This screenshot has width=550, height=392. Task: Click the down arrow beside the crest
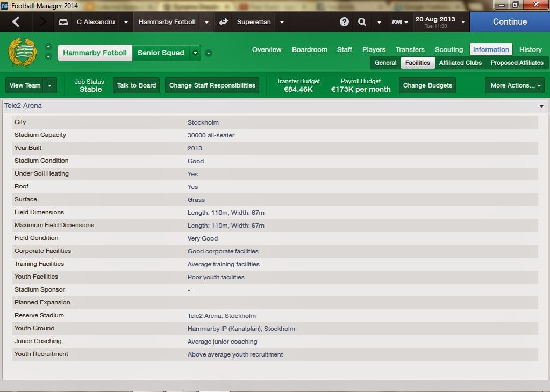[48, 56]
